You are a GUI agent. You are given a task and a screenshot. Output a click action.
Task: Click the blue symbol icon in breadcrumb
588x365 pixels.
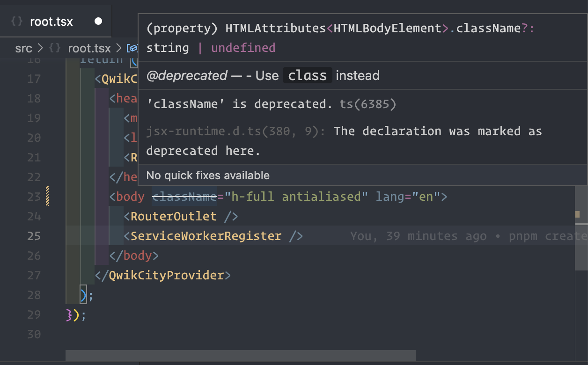tap(133, 48)
